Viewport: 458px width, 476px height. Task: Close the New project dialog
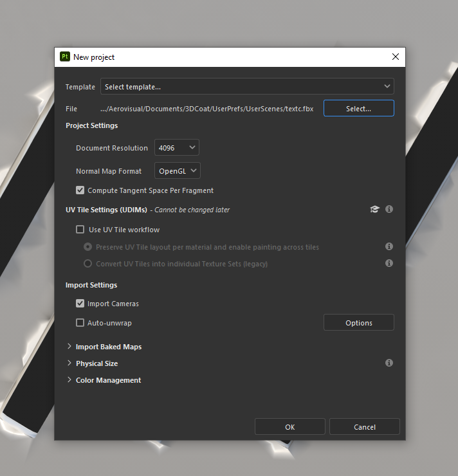pos(395,57)
